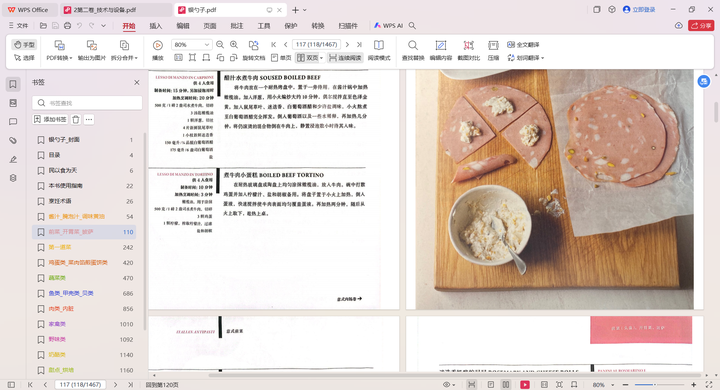Click the 编辑内容 edit content icon
Image resolution: width=720 pixels, height=390 pixels.
pos(441,45)
